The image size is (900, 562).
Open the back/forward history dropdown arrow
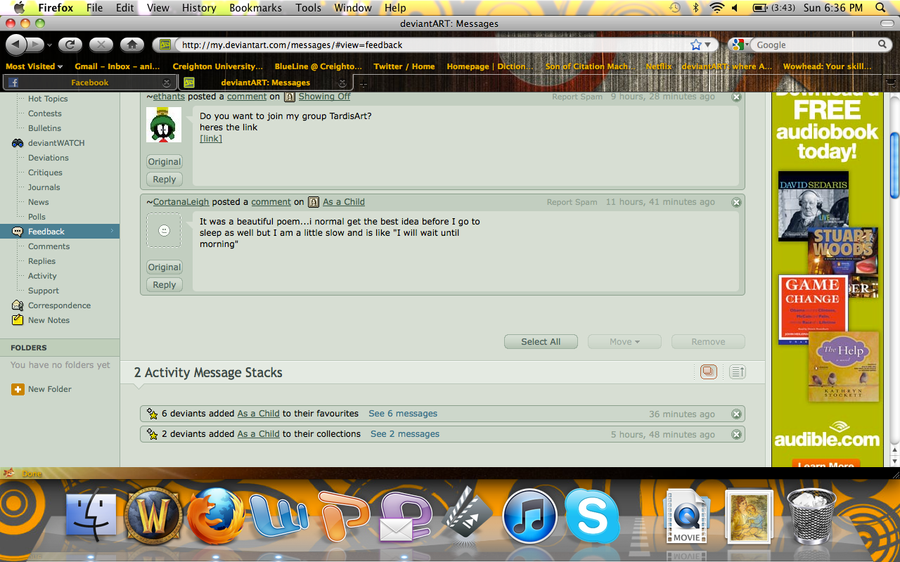pyautogui.click(x=50, y=45)
